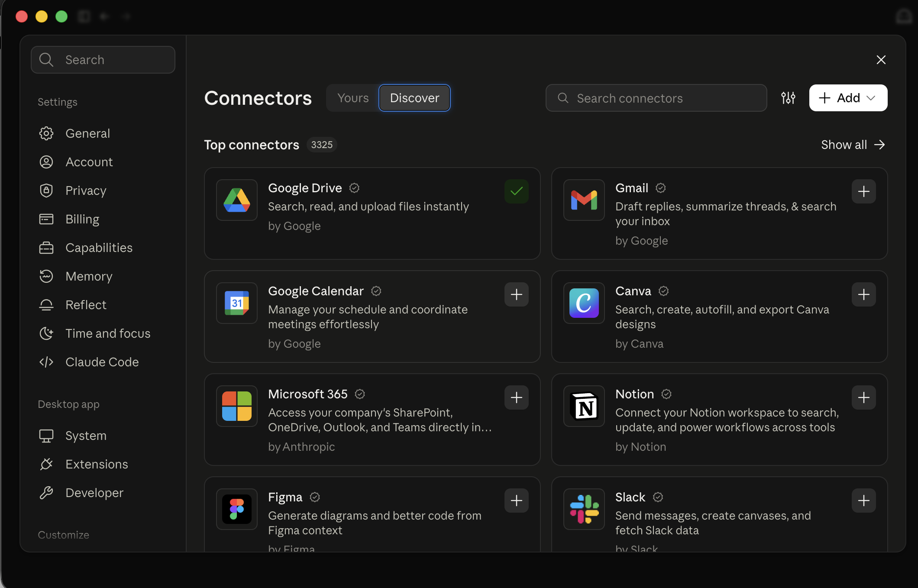Open the connector filter settings icon
918x588 pixels.
click(x=788, y=98)
